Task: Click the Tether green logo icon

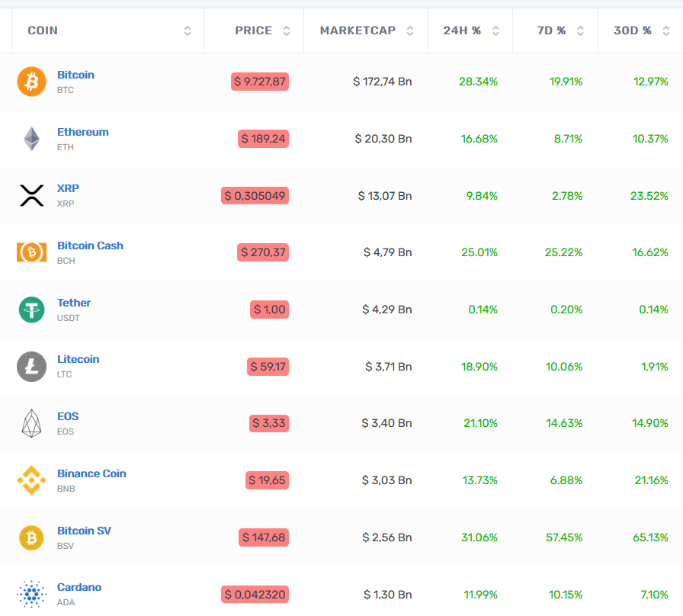Action: click(x=31, y=310)
